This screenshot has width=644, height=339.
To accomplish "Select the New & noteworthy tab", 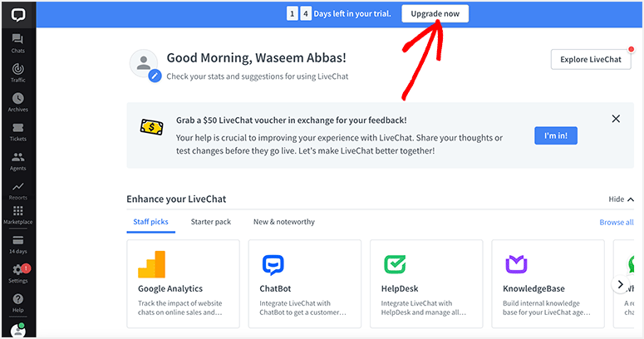I will point(284,222).
